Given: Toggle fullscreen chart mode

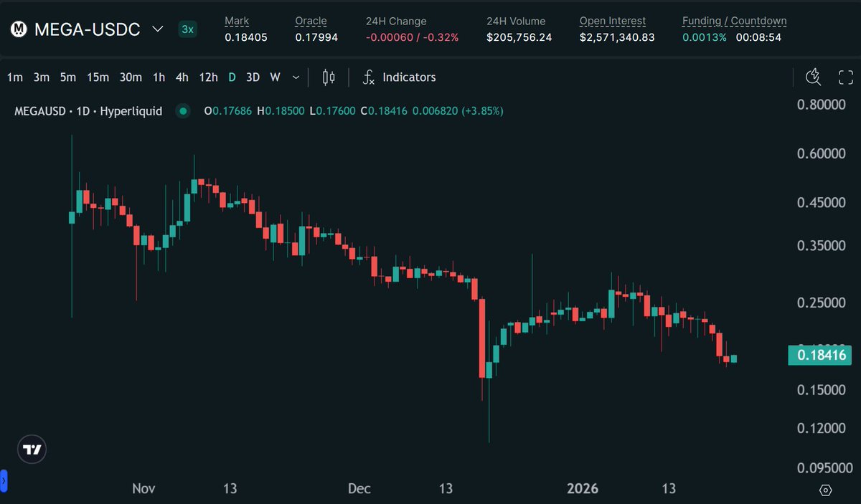Looking at the screenshot, I should coord(846,77).
